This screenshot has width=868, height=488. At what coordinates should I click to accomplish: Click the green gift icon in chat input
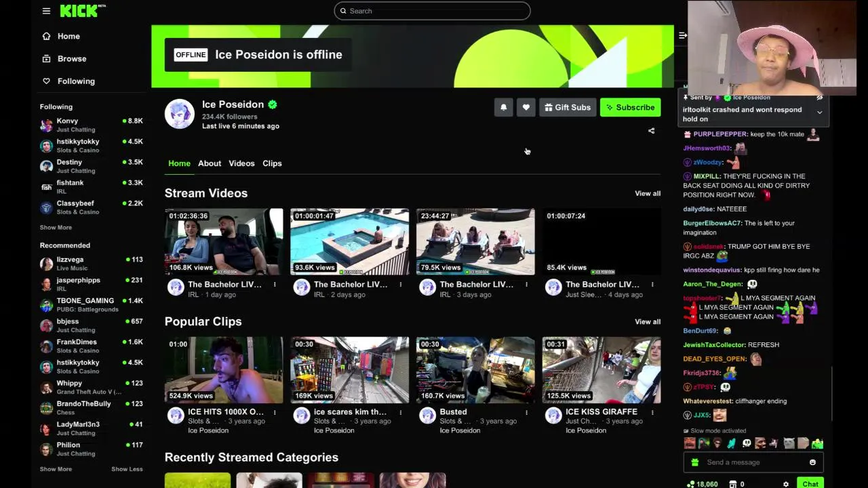pyautogui.click(x=694, y=462)
